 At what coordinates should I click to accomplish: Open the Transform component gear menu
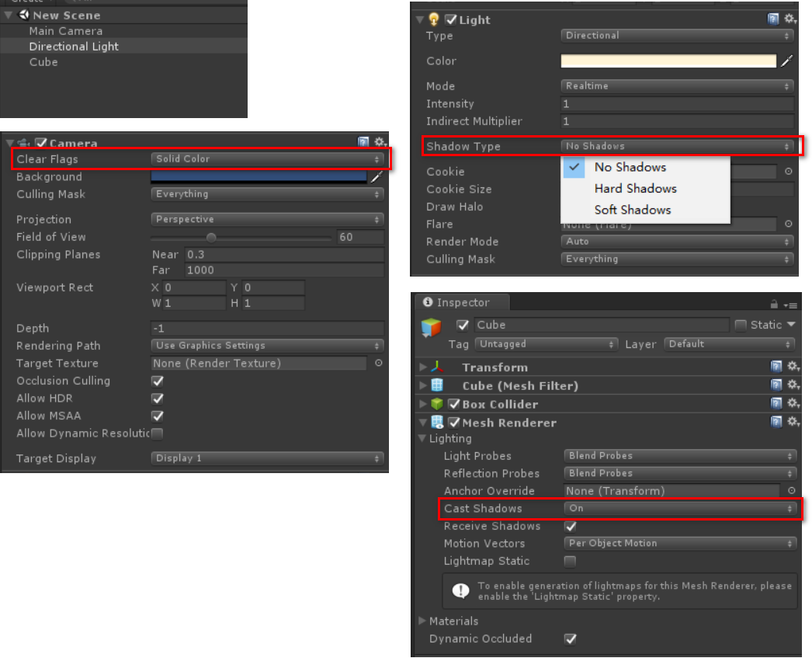tap(793, 366)
